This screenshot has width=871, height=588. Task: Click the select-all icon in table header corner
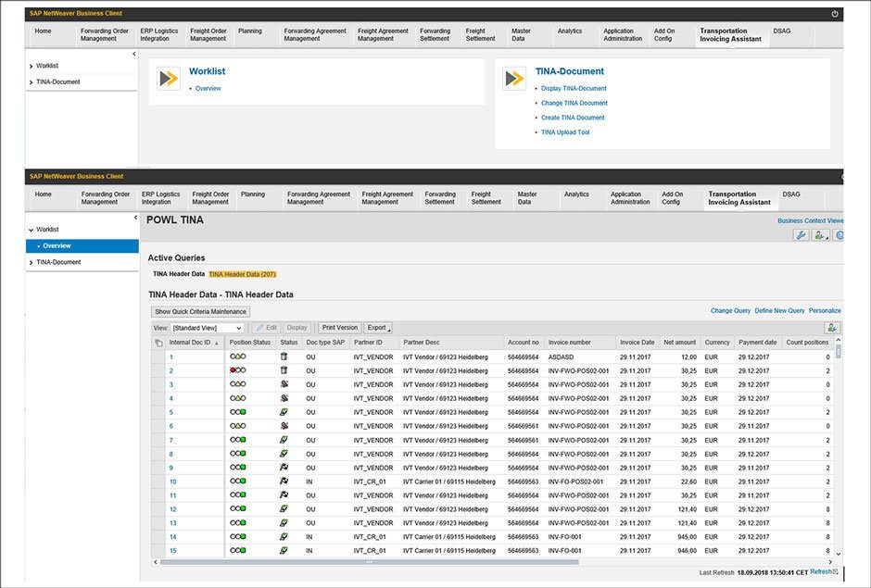tap(158, 343)
